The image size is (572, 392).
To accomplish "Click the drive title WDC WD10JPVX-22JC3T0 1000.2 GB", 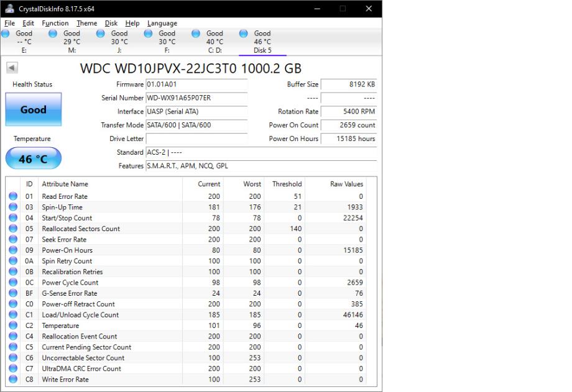I will click(x=191, y=68).
